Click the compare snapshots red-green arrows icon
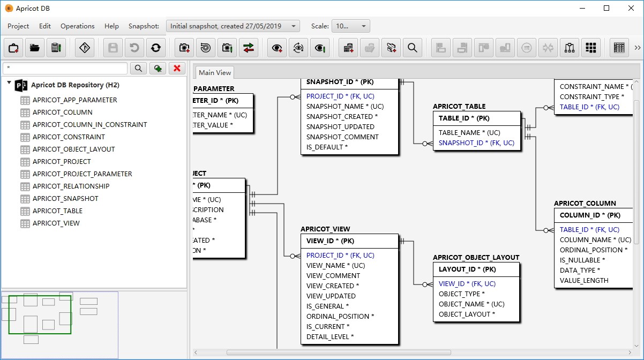Image resolution: width=644 pixels, height=360 pixels. pyautogui.click(x=249, y=48)
